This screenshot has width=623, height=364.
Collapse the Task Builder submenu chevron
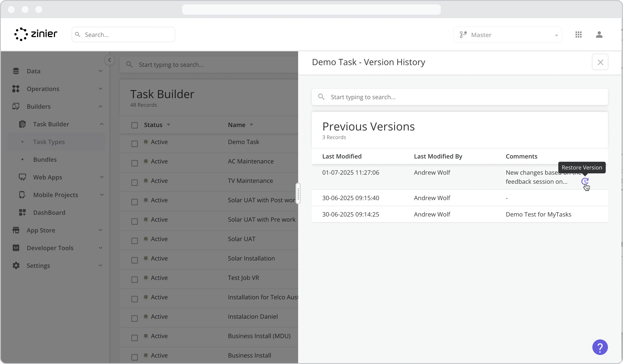coord(102,124)
